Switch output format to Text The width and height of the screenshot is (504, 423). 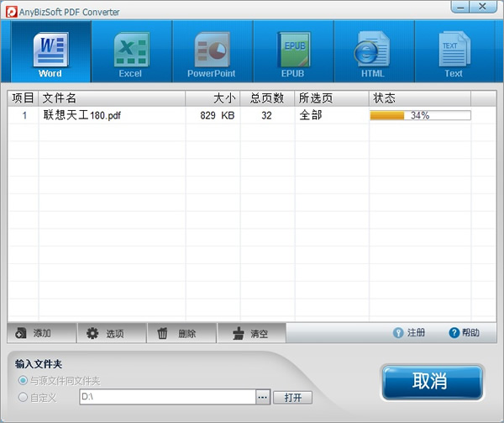454,51
